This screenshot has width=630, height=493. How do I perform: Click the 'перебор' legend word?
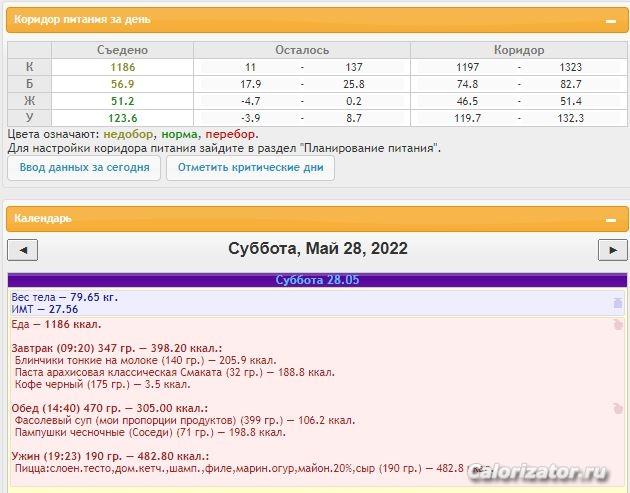(x=230, y=134)
